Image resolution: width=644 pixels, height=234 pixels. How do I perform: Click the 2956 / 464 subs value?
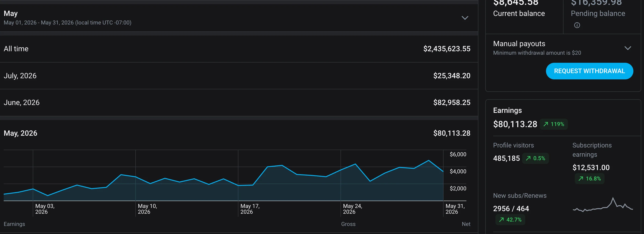(511, 209)
